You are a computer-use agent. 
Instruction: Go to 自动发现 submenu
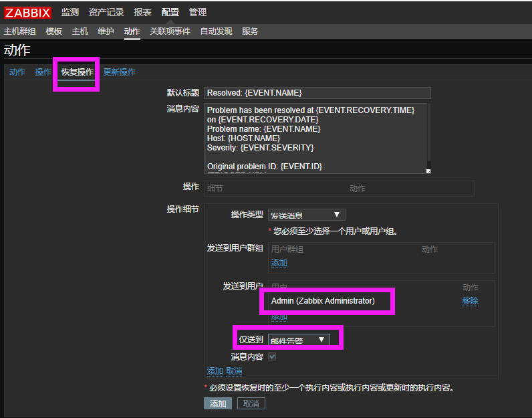point(216,31)
